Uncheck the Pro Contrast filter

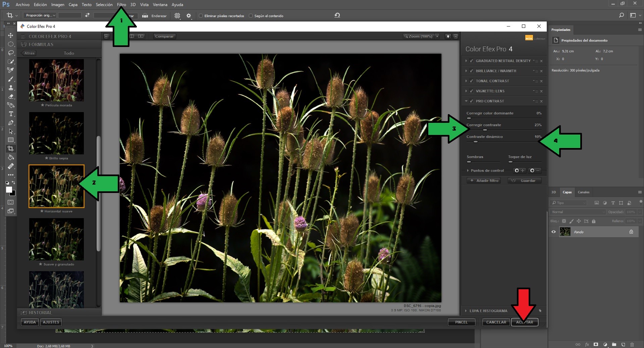point(472,101)
